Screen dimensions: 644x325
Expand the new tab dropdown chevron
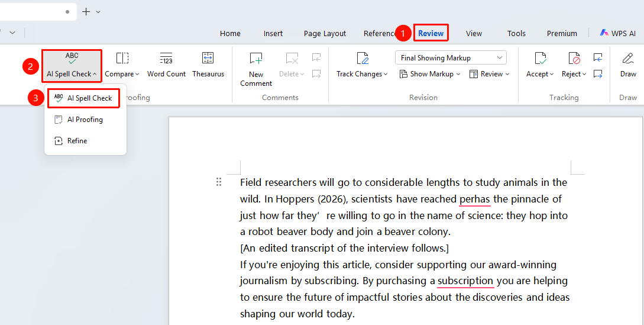coord(98,12)
